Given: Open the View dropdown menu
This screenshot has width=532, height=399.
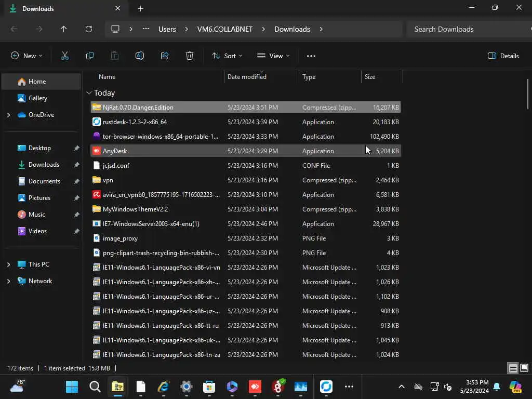Looking at the screenshot, I should coord(273,56).
